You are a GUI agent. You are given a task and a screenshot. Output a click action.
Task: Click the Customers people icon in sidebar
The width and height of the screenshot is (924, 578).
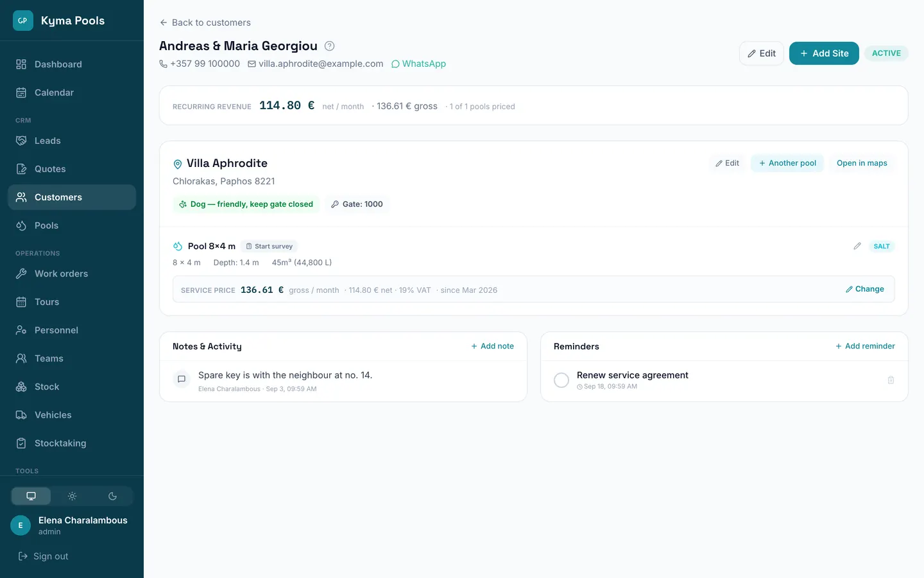[21, 197]
